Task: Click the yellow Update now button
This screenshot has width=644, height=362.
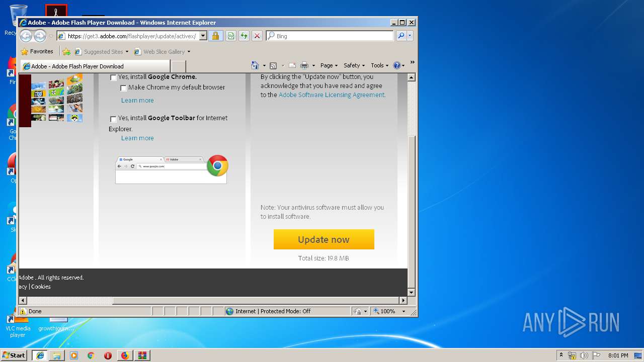Action: pos(324,239)
